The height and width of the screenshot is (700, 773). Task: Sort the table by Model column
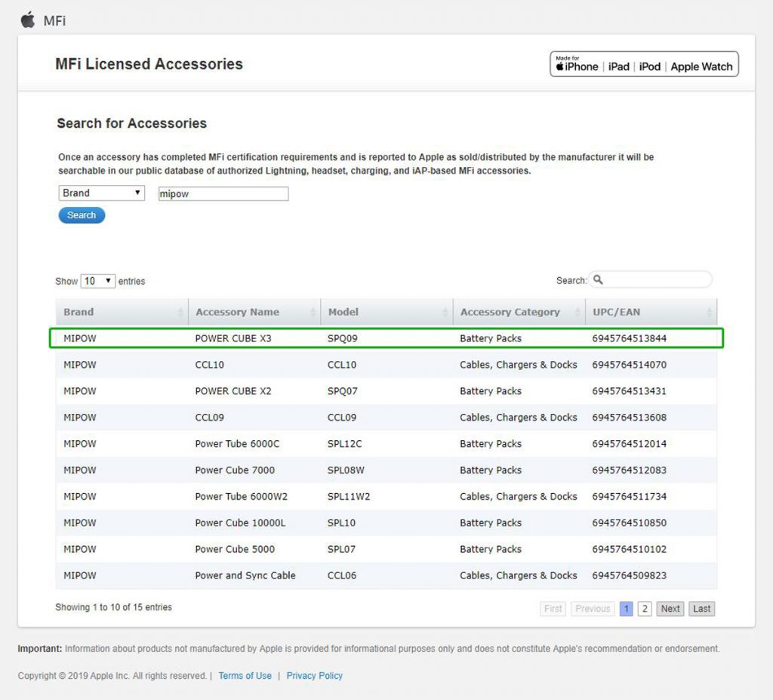386,312
